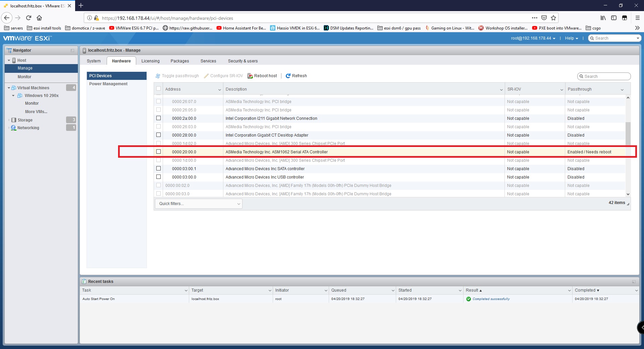Image resolution: width=644 pixels, height=349 pixels.
Task: Switch to the Packages tab
Action: tap(180, 61)
